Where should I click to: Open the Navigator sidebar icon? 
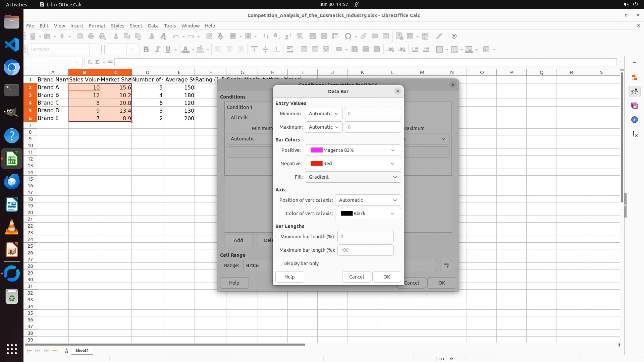(x=635, y=120)
